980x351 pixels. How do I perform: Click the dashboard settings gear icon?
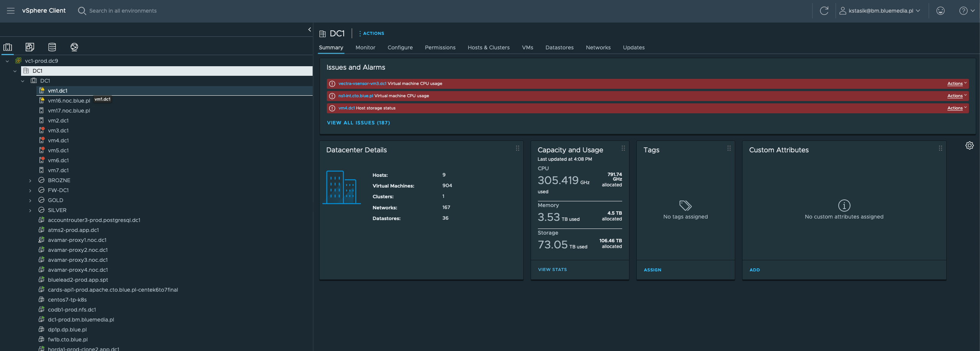[969, 145]
